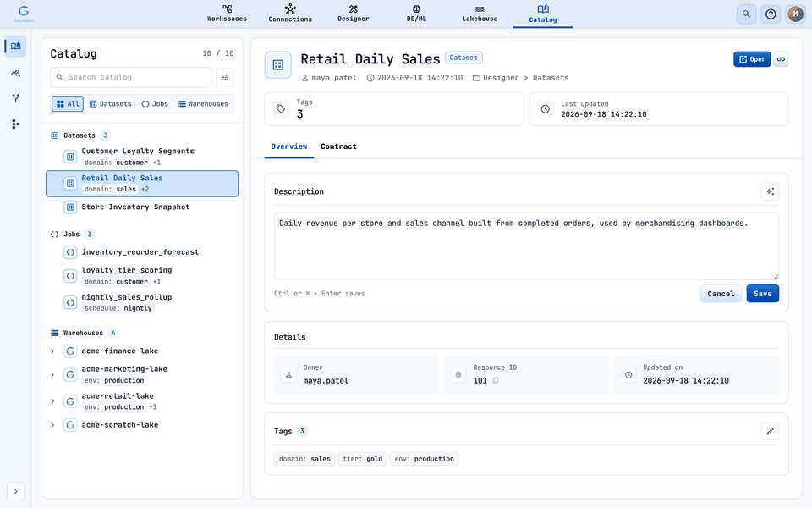Select Catalog in top navigation
The height and width of the screenshot is (508, 812).
pos(543,14)
